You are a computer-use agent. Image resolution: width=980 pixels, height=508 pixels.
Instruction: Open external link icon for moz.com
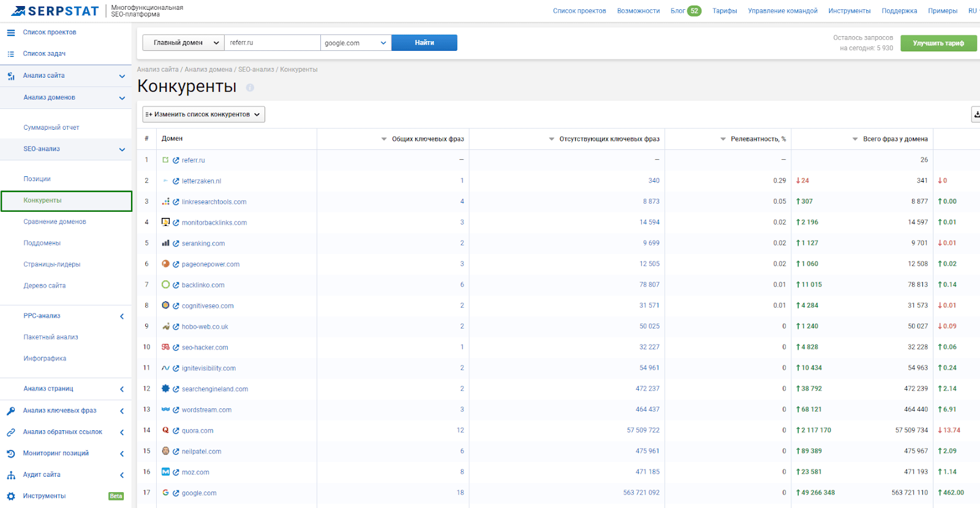pos(176,473)
